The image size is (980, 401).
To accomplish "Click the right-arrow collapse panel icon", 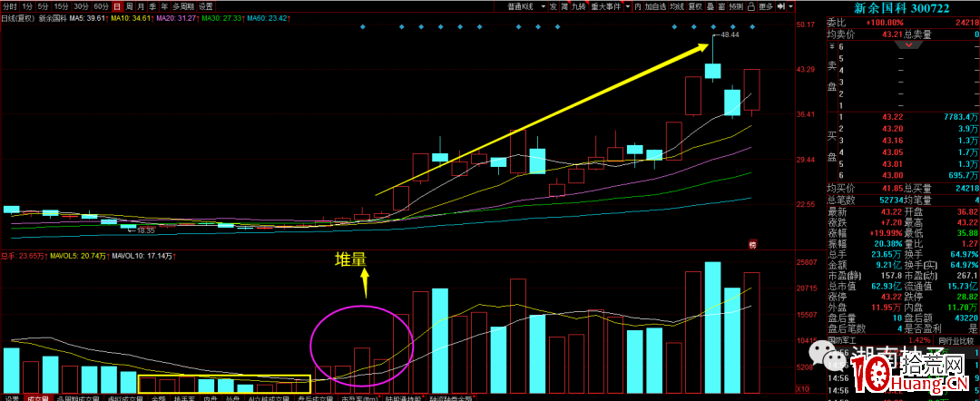I will tap(781, 7).
